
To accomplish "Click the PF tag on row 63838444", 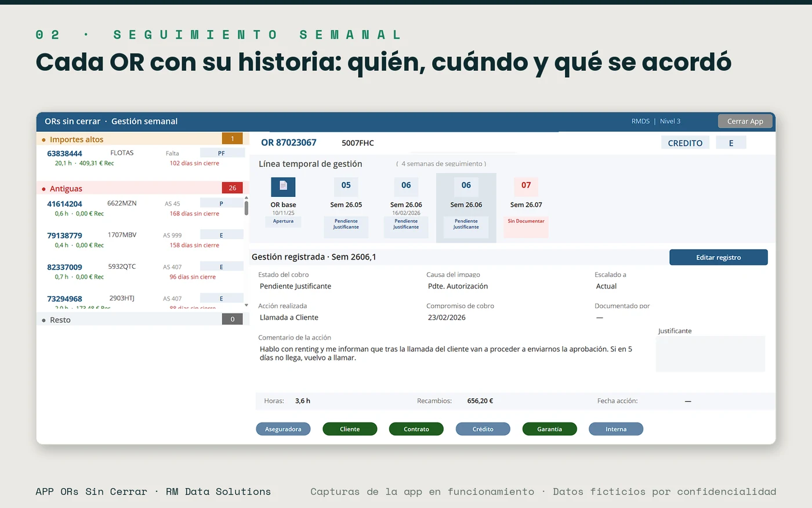I will coord(222,153).
